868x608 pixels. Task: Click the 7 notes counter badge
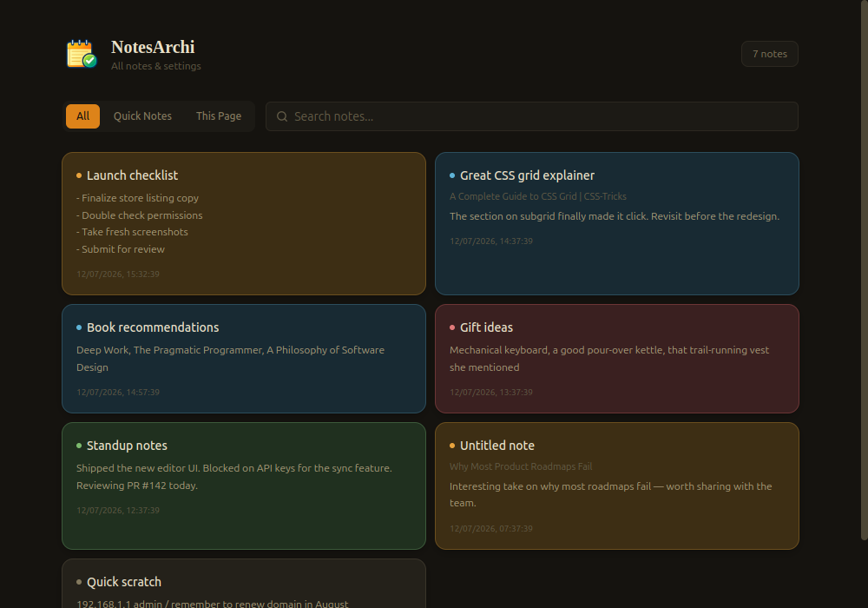tap(769, 54)
